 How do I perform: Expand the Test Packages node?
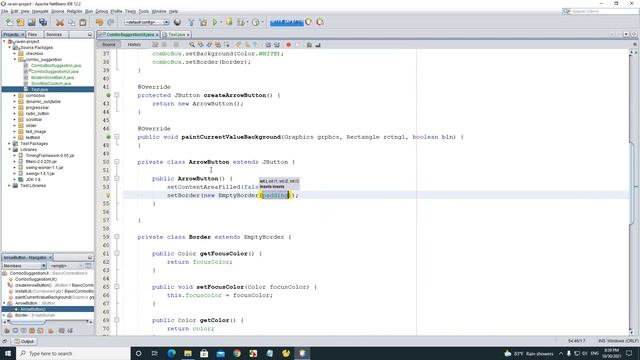(10, 144)
